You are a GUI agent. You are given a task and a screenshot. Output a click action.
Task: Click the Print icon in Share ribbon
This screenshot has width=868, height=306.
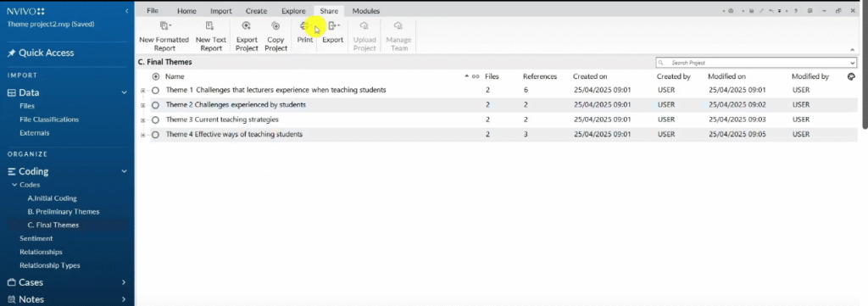click(304, 25)
